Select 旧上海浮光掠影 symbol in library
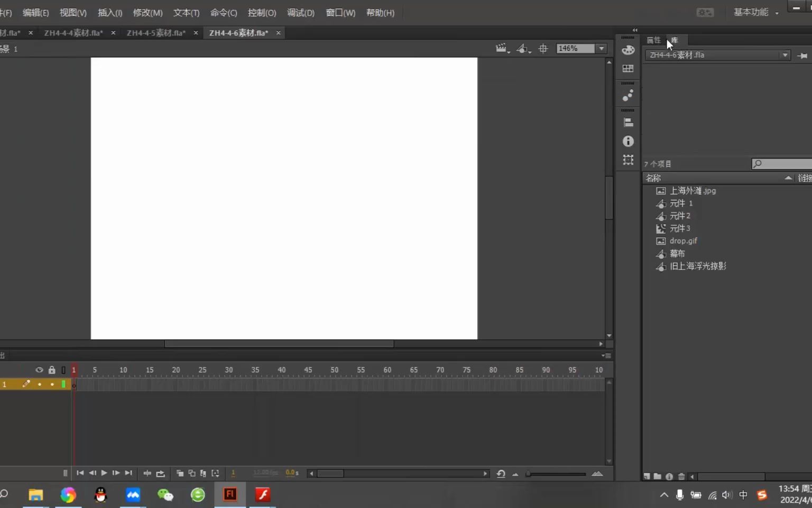 [698, 266]
